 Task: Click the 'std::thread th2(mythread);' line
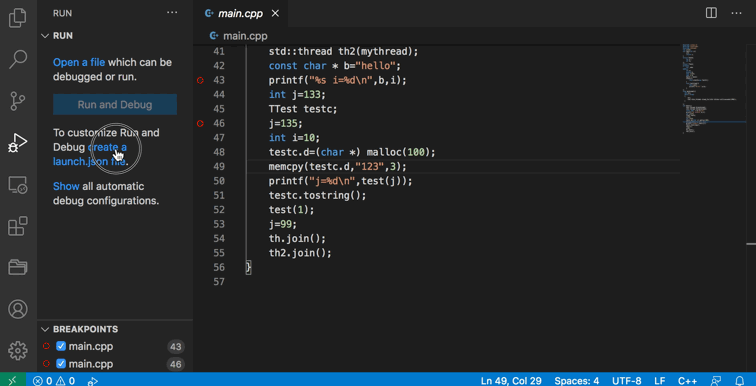343,52
